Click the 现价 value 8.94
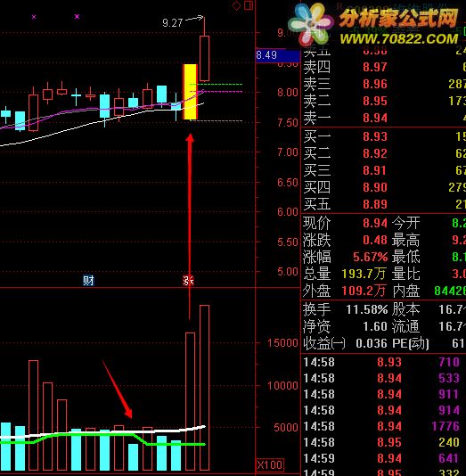466x476 pixels. [375, 223]
